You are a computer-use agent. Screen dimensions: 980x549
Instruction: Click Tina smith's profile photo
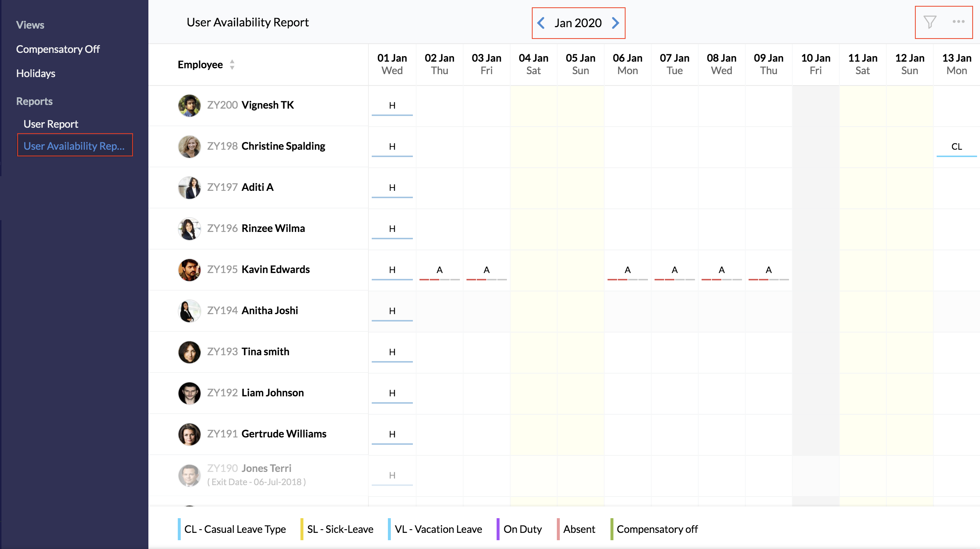coord(189,352)
